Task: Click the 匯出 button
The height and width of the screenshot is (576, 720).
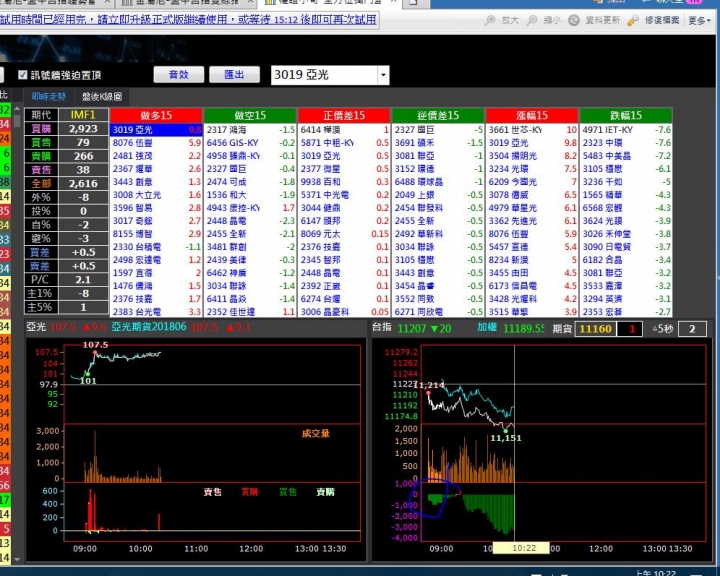Action: [x=234, y=74]
